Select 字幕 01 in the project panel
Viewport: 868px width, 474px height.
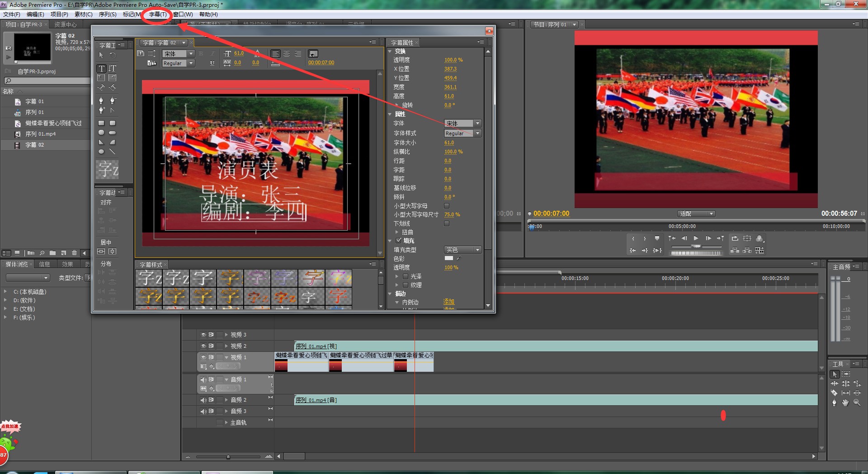click(34, 102)
